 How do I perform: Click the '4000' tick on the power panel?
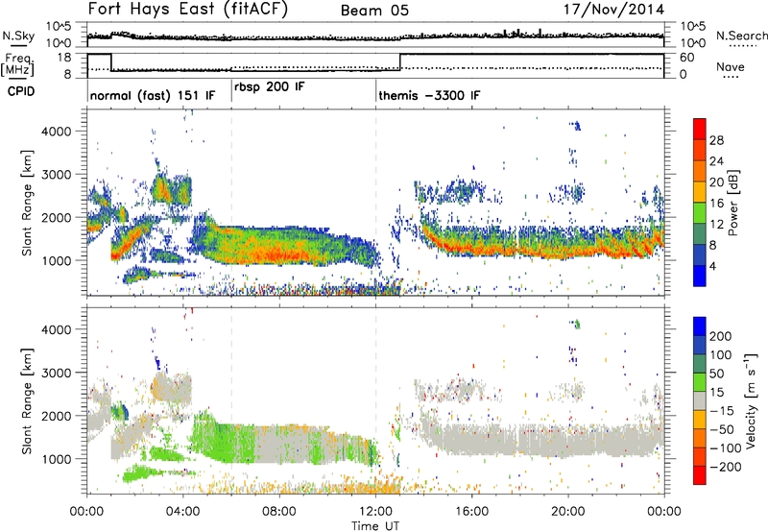point(56,132)
